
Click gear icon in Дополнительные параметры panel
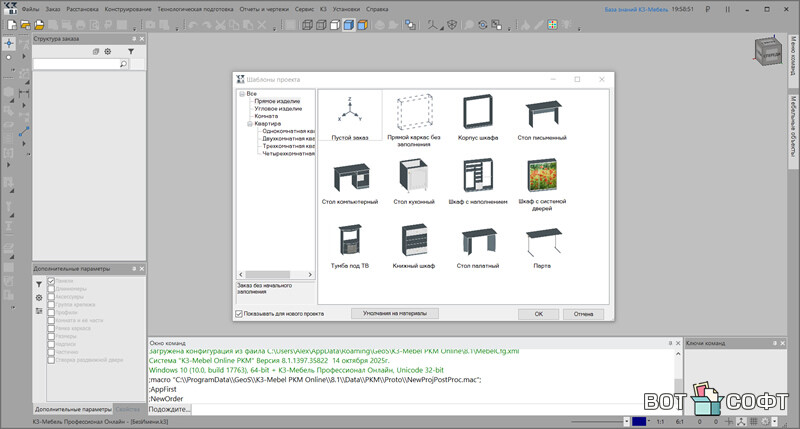pos(39,298)
